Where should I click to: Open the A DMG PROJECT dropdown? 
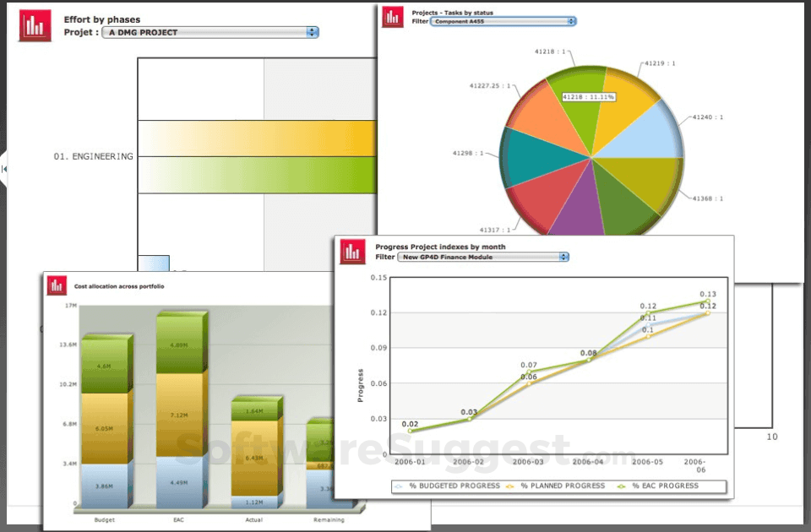pos(210,32)
